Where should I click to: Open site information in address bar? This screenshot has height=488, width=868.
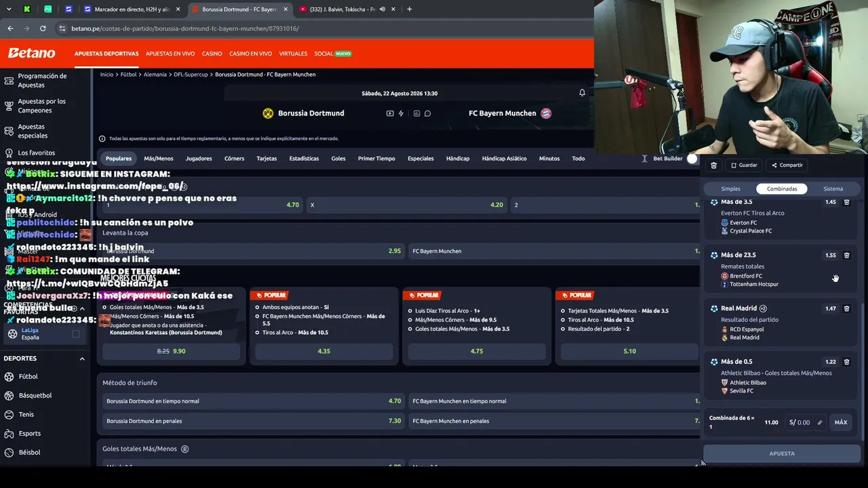62,28
